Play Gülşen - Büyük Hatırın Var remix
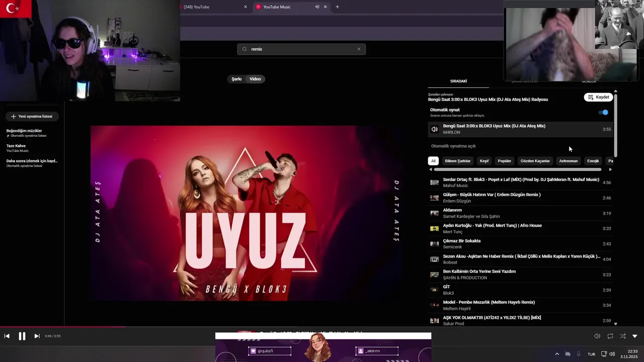Viewport: 644px width, 362px height. pyautogui.click(x=520, y=198)
